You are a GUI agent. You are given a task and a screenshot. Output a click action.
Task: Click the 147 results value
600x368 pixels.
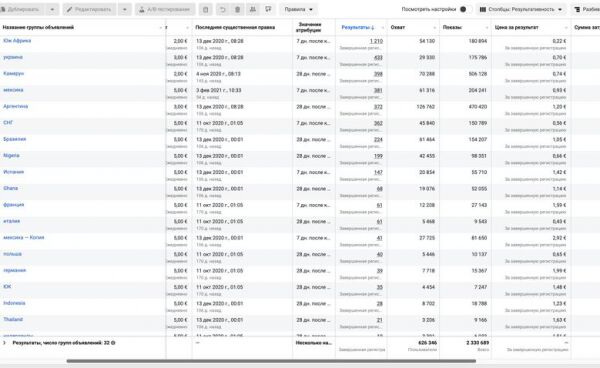pyautogui.click(x=378, y=173)
